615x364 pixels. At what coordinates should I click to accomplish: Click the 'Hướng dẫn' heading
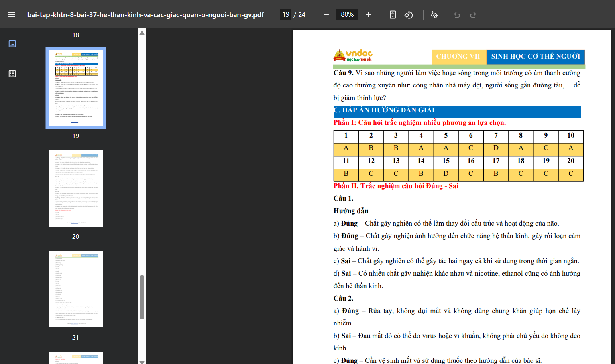coord(351,211)
